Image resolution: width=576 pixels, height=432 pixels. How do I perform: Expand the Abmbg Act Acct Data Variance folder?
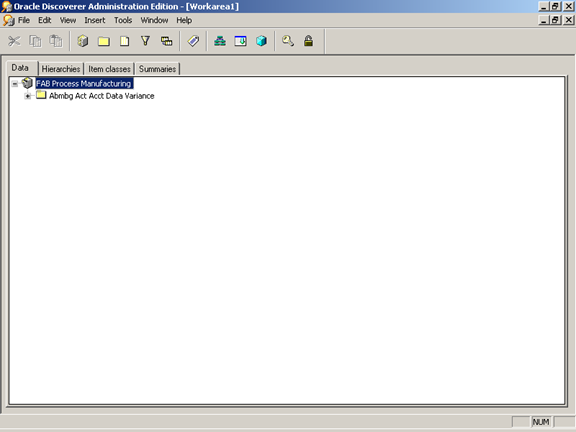tap(28, 96)
